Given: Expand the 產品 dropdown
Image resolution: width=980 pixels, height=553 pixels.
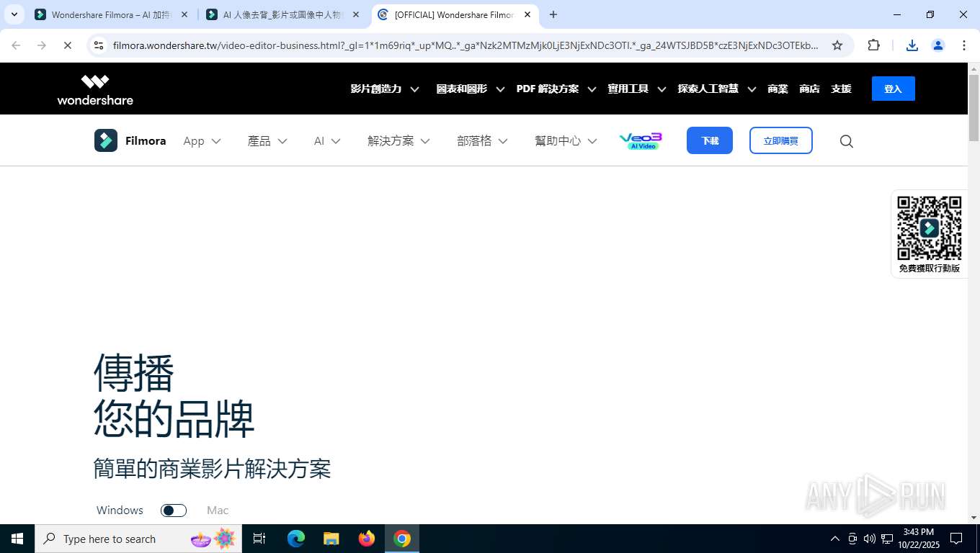Looking at the screenshot, I should [x=267, y=141].
